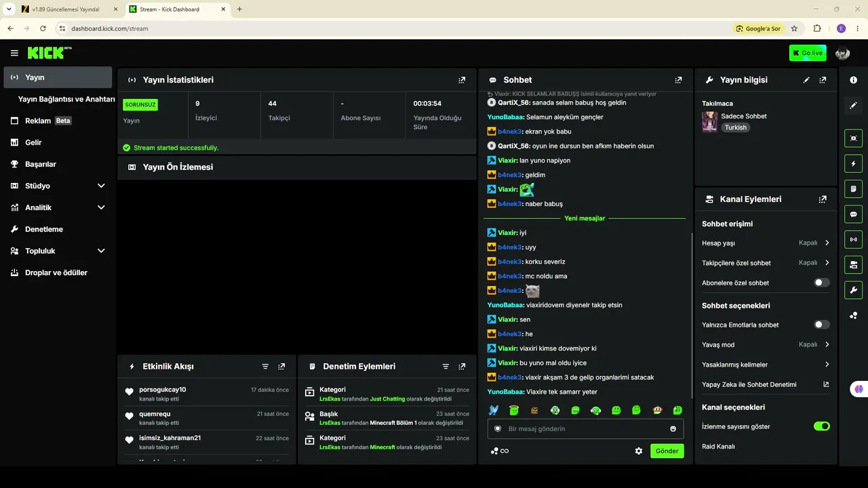Reload the page using the browser refresh icon
The image size is (868, 488).
43,28
